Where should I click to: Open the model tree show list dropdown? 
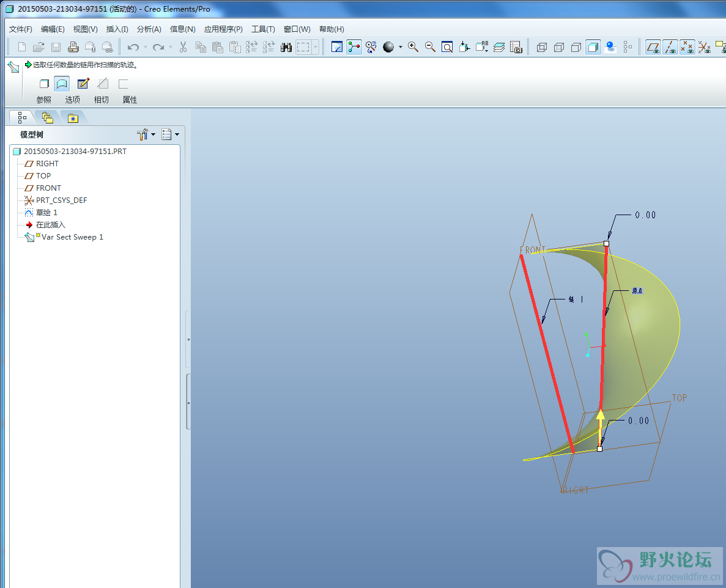(170, 134)
